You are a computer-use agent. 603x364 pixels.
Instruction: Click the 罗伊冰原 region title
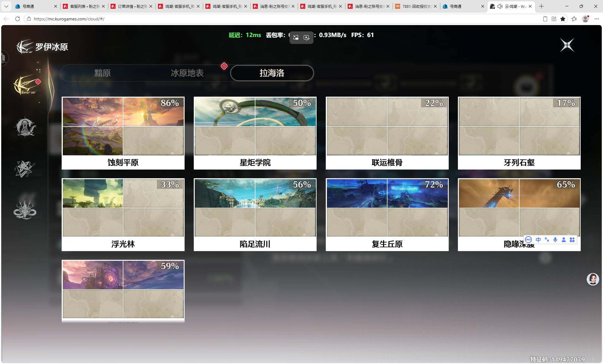(52, 47)
